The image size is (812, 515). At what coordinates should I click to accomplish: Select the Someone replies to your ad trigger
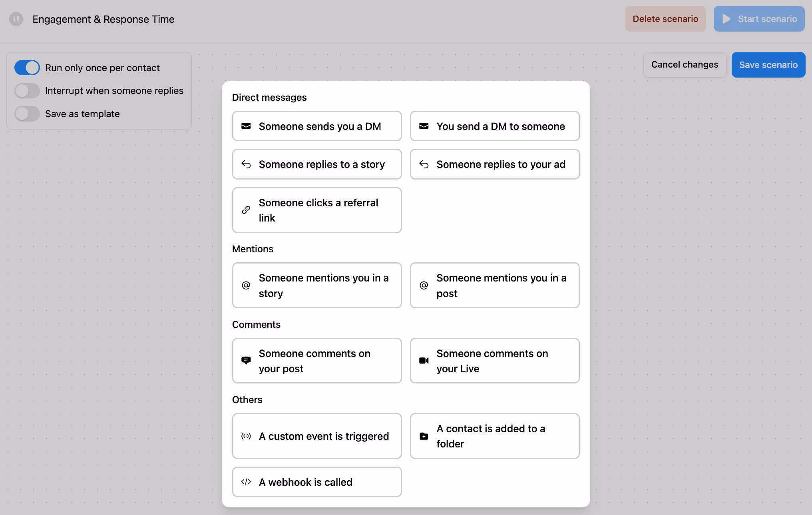point(495,164)
